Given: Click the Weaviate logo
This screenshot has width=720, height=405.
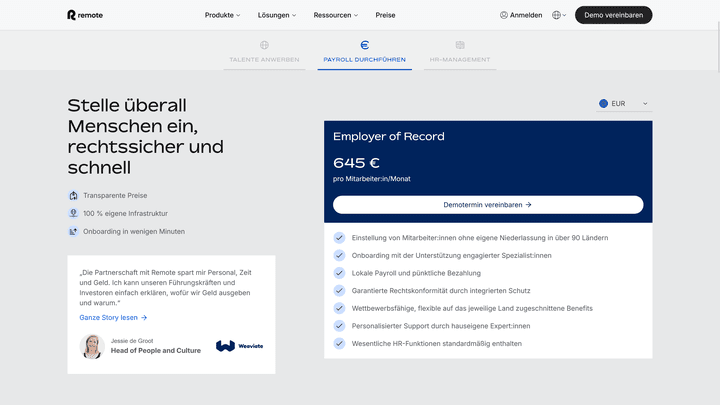Looking at the screenshot, I should pos(239,346).
